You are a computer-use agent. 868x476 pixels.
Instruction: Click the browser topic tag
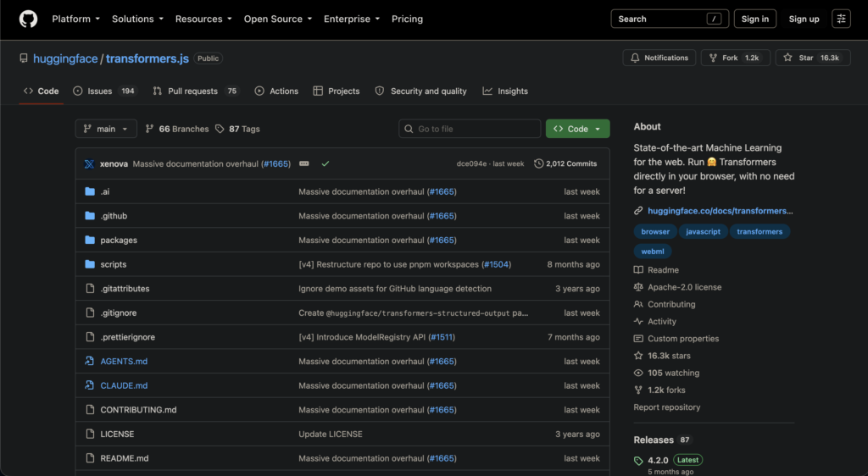[x=655, y=231]
